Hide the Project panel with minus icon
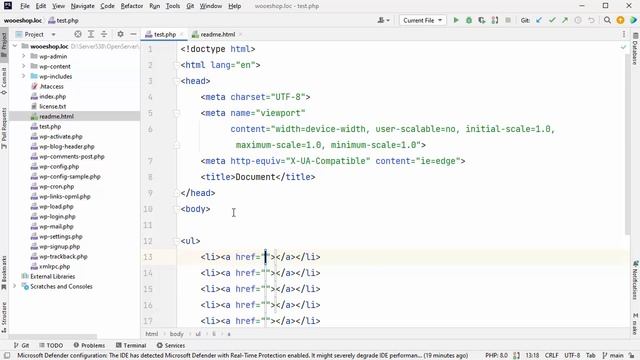 pos(133,34)
